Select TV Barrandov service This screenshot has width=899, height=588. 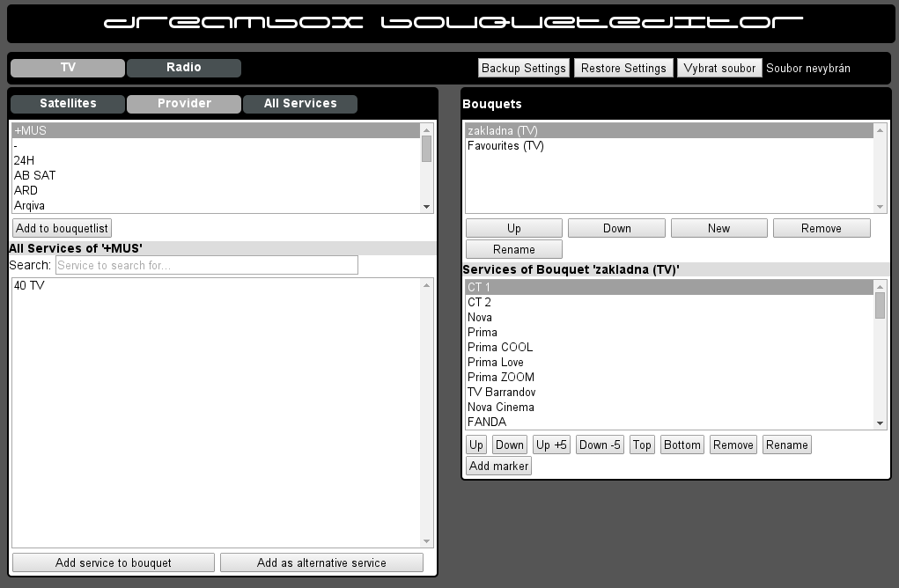(x=669, y=392)
